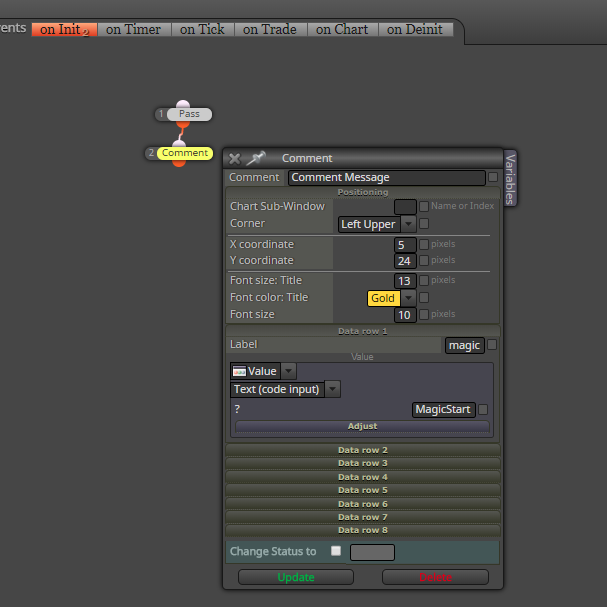Toggle the checkbox beside the MagicStart field
The width and height of the screenshot is (607, 607).
click(483, 410)
